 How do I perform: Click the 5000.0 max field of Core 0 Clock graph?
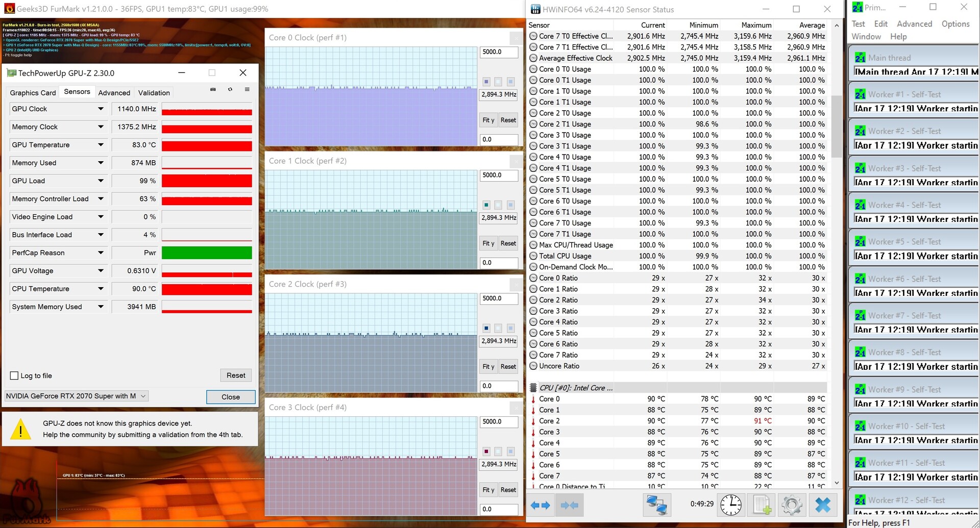point(499,52)
